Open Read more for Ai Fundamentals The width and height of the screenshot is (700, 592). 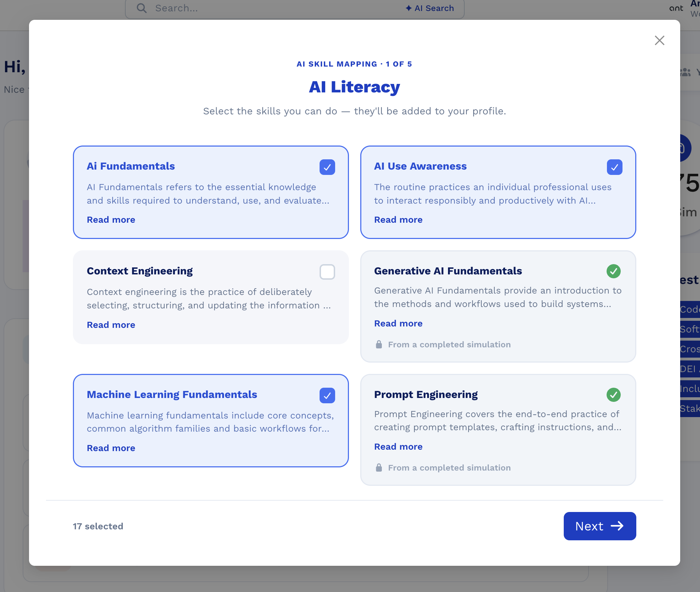(111, 220)
